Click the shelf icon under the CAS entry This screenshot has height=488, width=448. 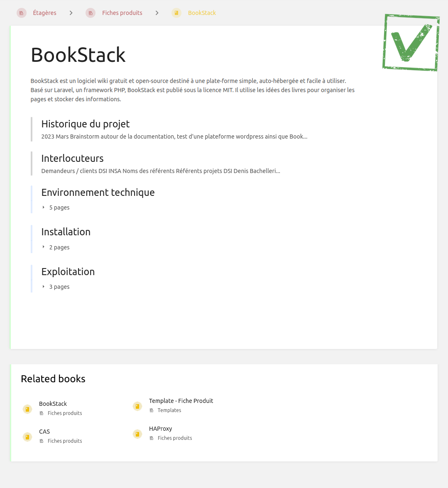coord(41,441)
